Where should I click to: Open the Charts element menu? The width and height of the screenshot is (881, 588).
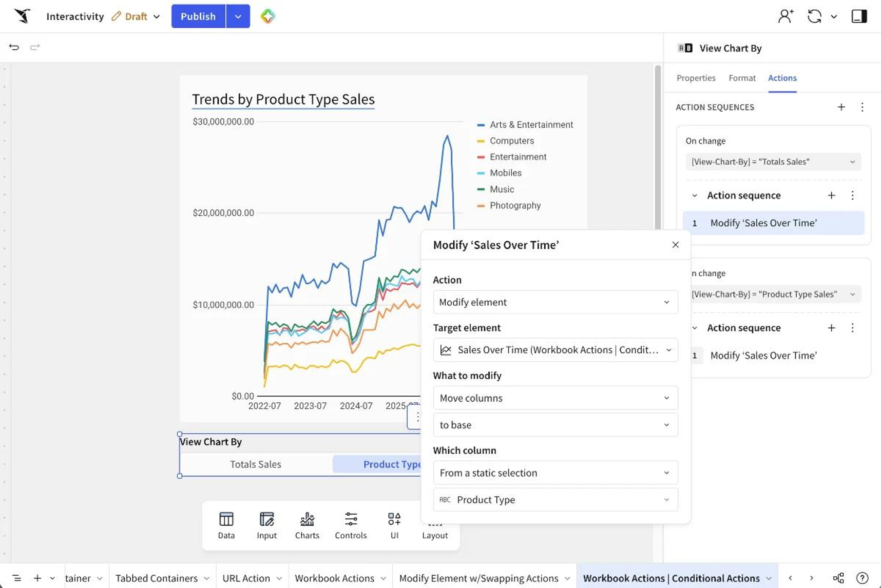tap(307, 525)
